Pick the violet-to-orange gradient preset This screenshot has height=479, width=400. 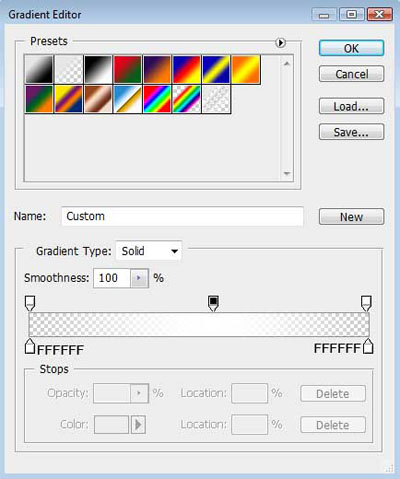[157, 69]
